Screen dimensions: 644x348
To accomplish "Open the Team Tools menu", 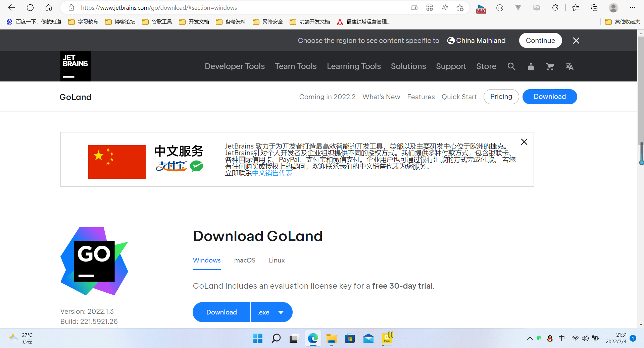I will 296,66.
